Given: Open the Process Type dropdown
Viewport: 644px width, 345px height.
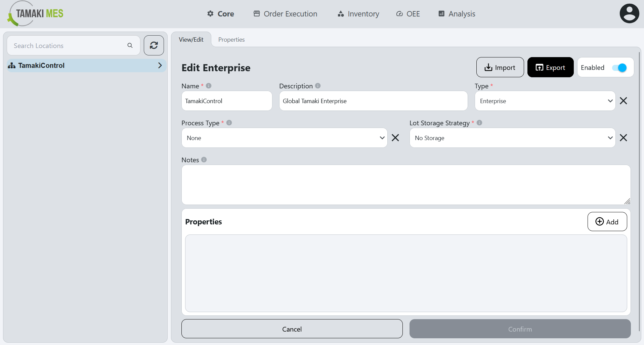Looking at the screenshot, I should 284,138.
